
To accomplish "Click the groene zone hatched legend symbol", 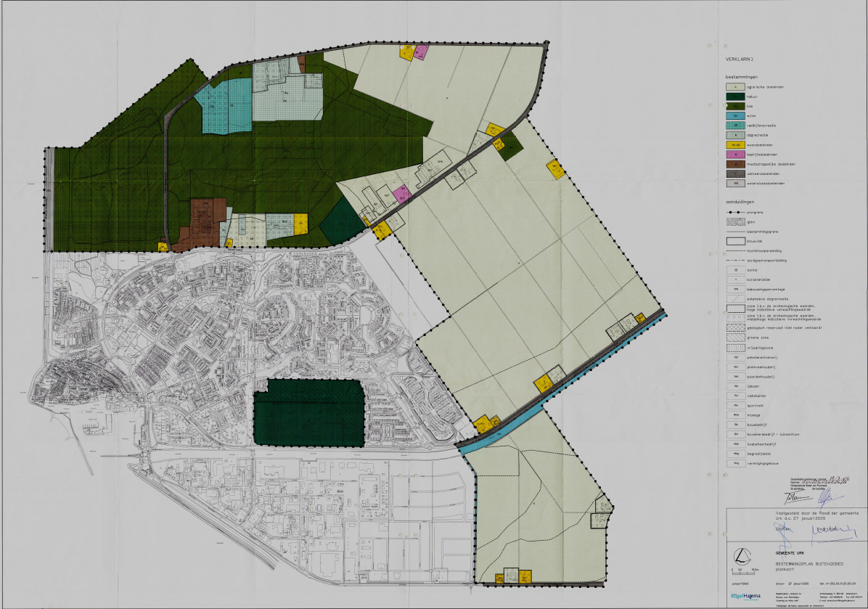I will pyautogui.click(x=736, y=339).
